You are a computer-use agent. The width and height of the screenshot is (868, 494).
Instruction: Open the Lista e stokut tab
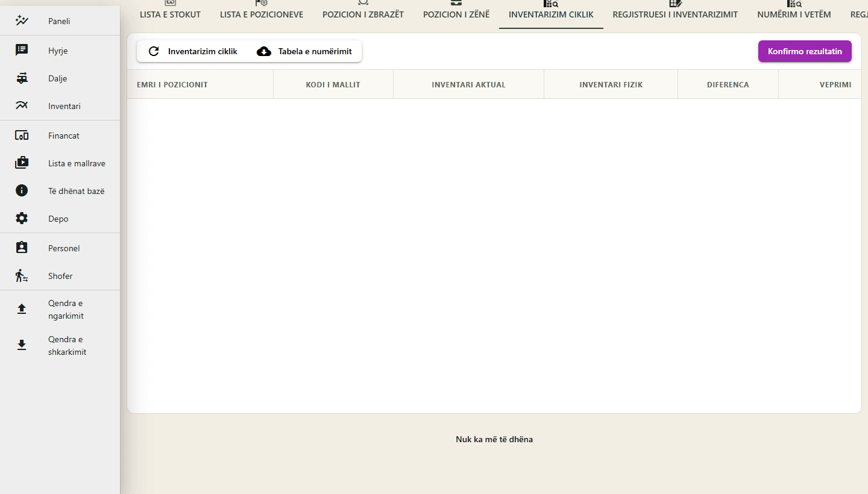(x=170, y=14)
